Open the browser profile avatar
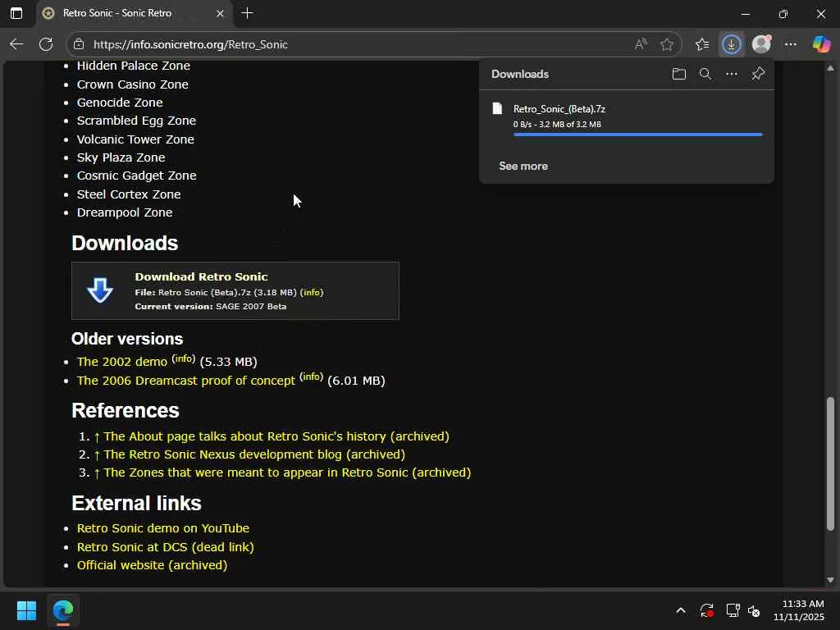840x630 pixels. (x=761, y=44)
